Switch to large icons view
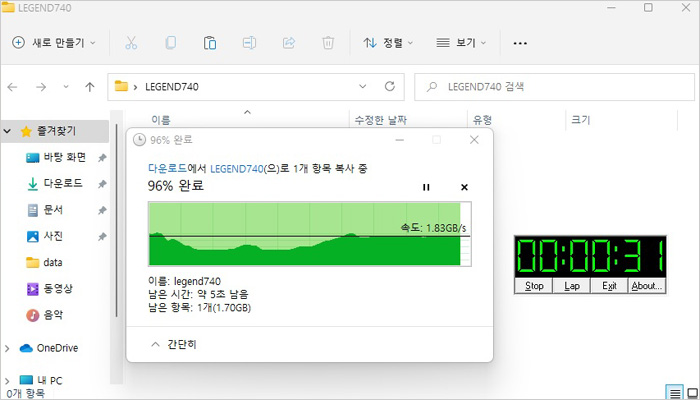 (x=692, y=393)
